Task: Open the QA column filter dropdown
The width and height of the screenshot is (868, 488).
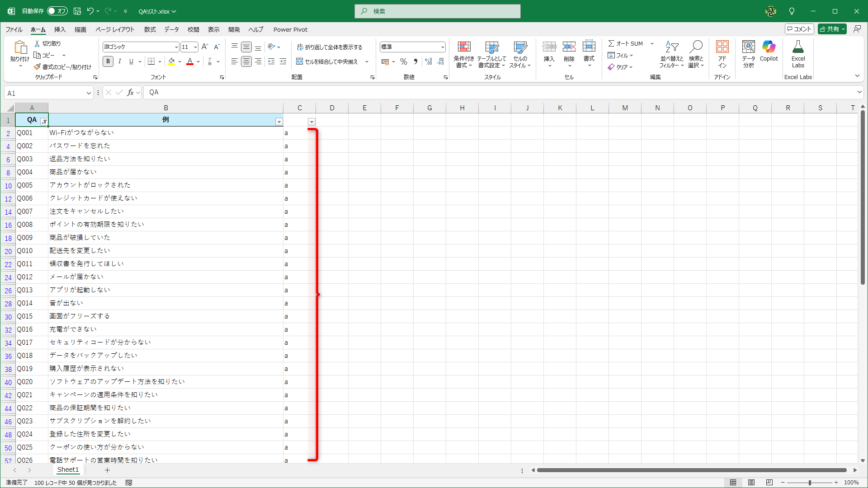Action: (x=44, y=122)
